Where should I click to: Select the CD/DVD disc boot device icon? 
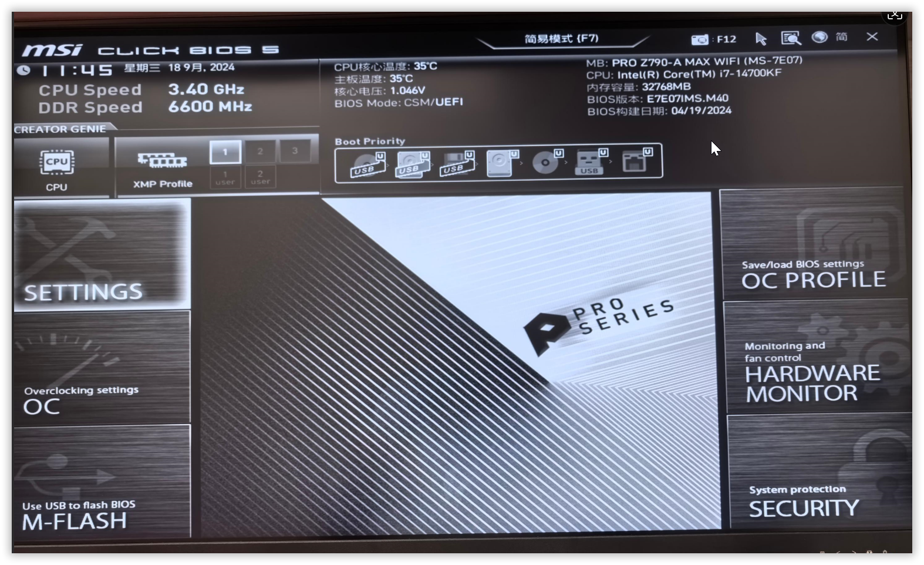tap(547, 162)
